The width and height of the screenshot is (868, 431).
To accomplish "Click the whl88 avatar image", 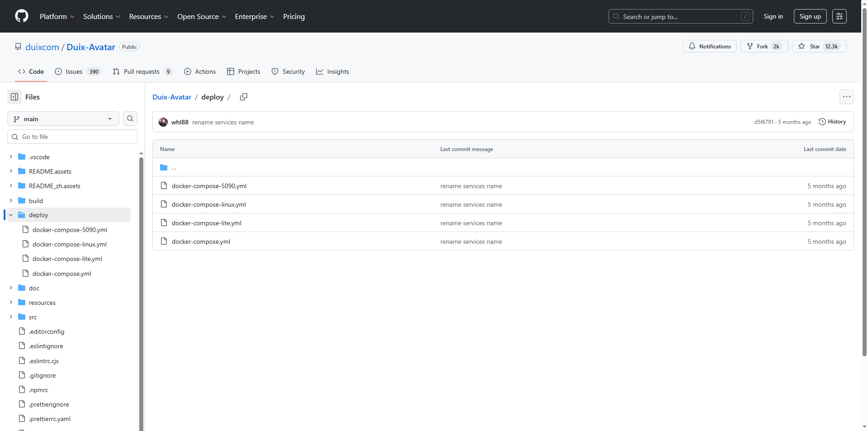I will click(163, 122).
